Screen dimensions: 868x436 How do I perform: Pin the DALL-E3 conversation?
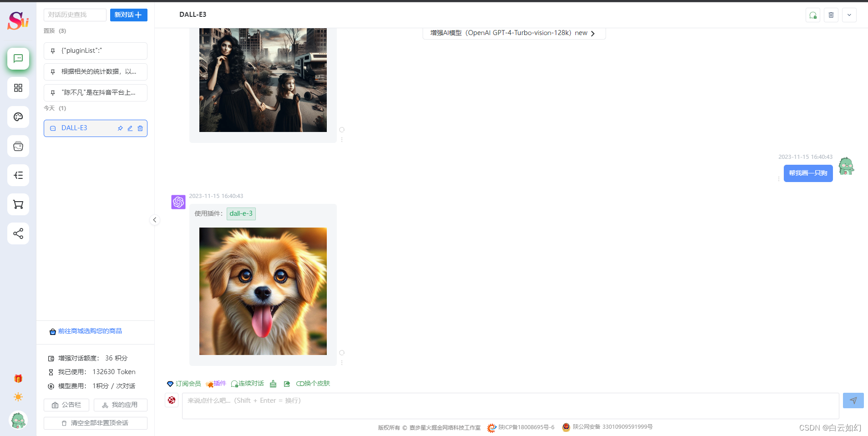tap(120, 128)
